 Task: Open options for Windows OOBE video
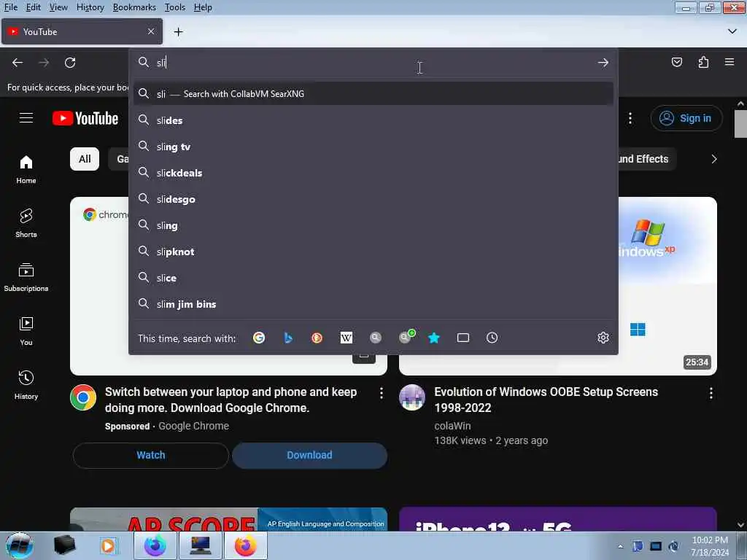click(x=711, y=393)
